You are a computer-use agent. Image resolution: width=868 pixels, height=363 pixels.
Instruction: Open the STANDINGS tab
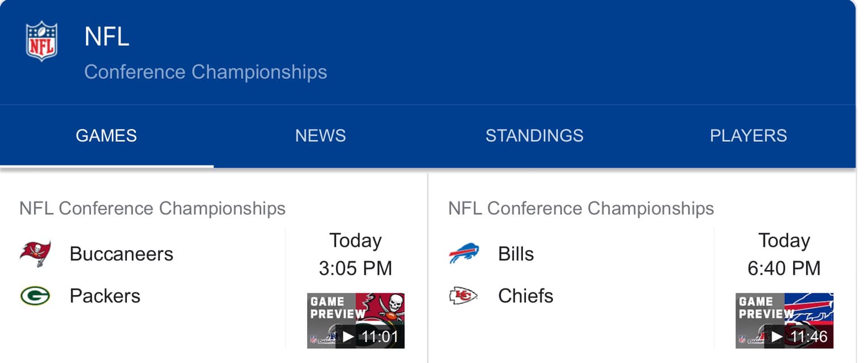(x=534, y=136)
